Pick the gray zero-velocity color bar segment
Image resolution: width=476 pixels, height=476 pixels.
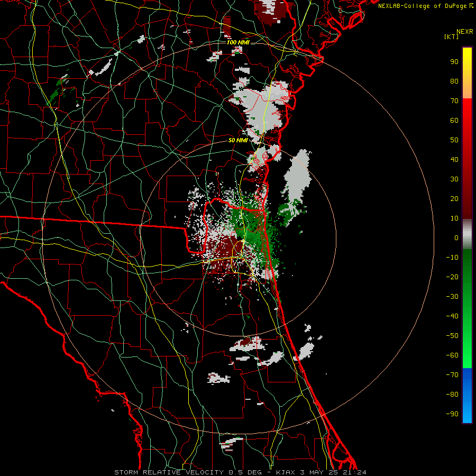467,234
